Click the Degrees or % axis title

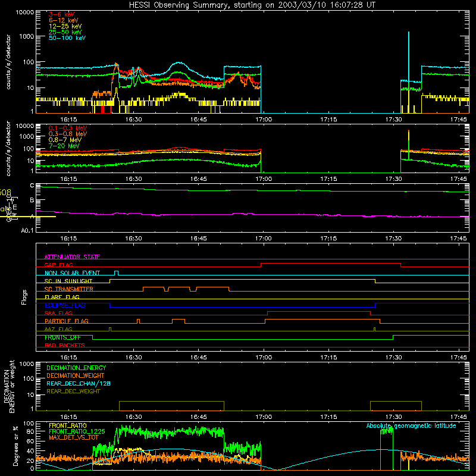pyautogui.click(x=16, y=446)
